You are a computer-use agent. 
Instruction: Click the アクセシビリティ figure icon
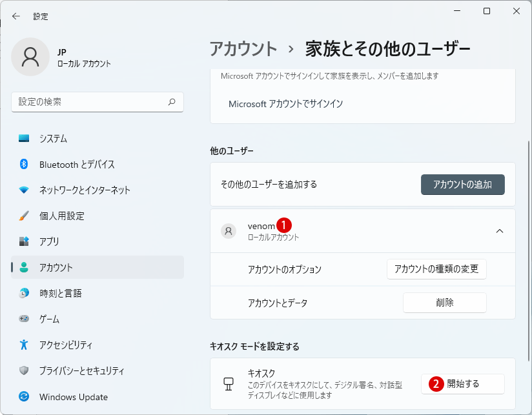(x=24, y=345)
